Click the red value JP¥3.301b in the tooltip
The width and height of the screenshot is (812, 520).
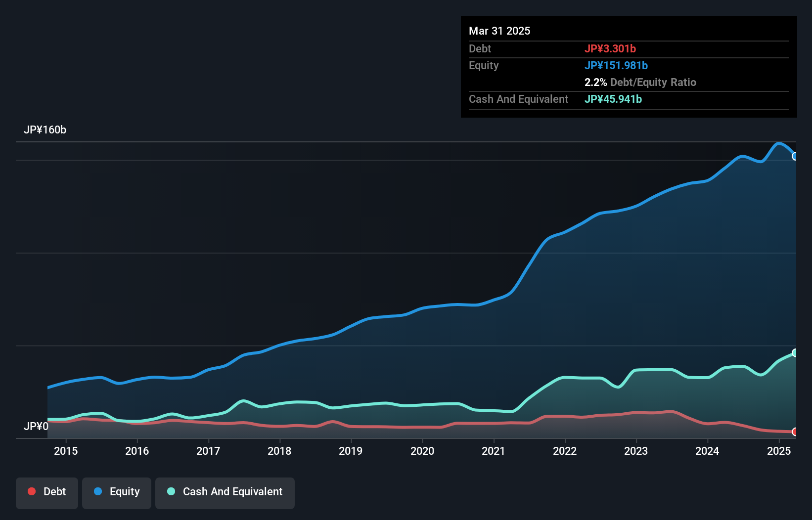pyautogui.click(x=611, y=48)
